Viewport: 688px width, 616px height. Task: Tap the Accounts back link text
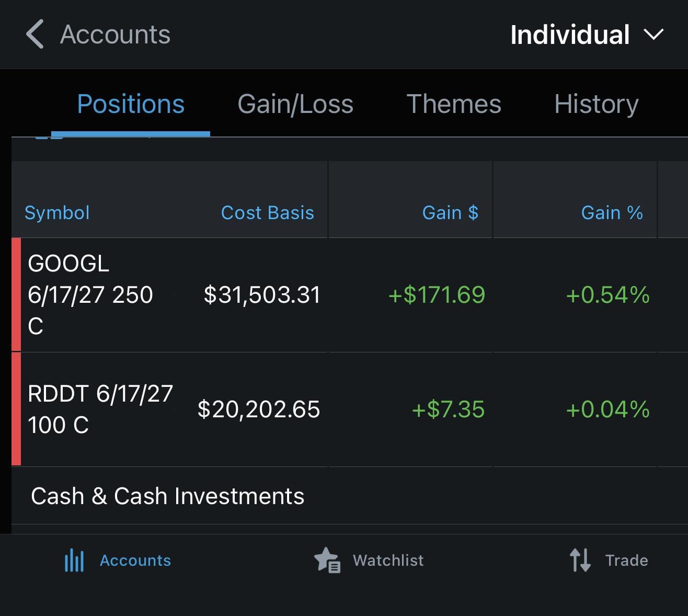pos(115,35)
